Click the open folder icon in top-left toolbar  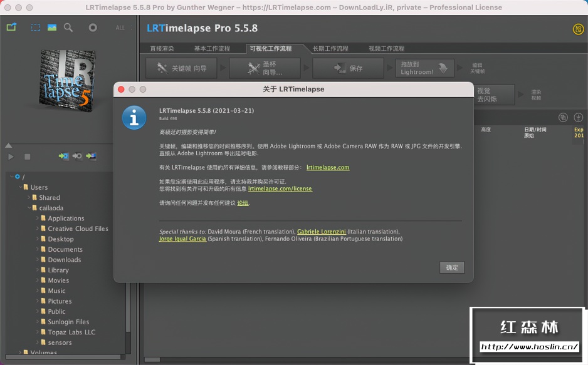12,27
